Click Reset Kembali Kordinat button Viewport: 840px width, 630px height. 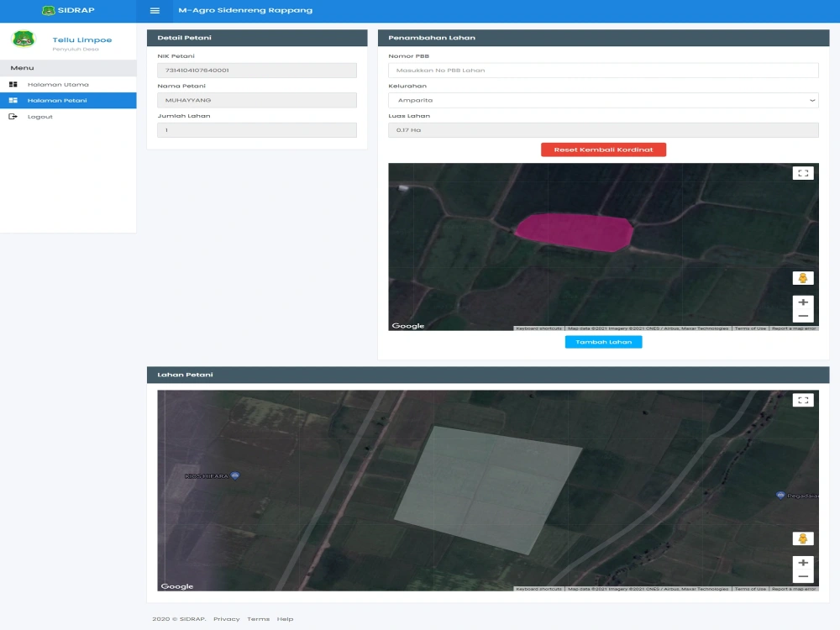[x=603, y=150]
